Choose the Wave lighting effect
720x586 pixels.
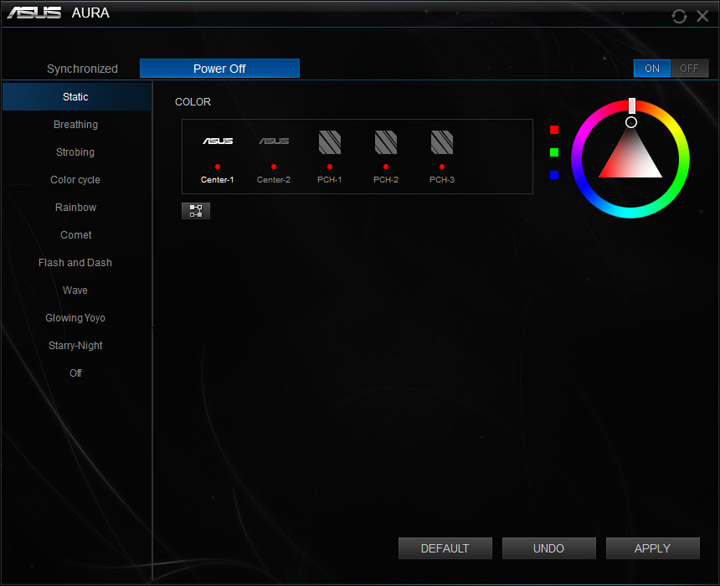pyautogui.click(x=75, y=290)
